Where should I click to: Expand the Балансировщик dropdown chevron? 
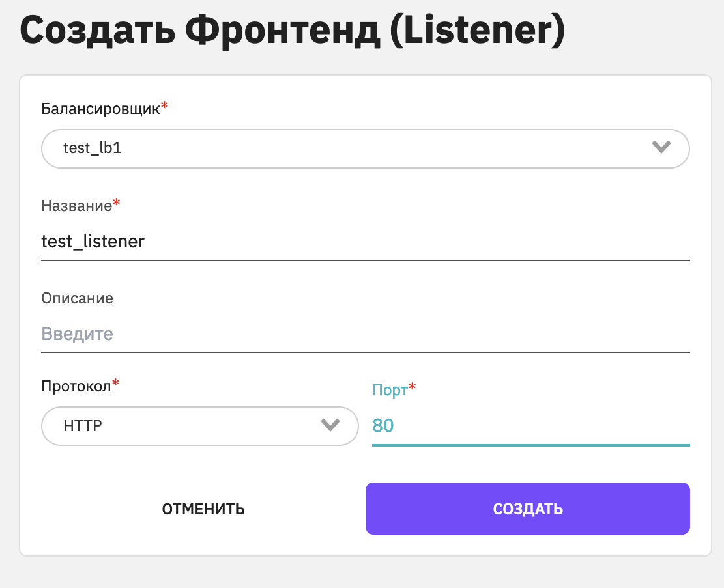coord(661,148)
